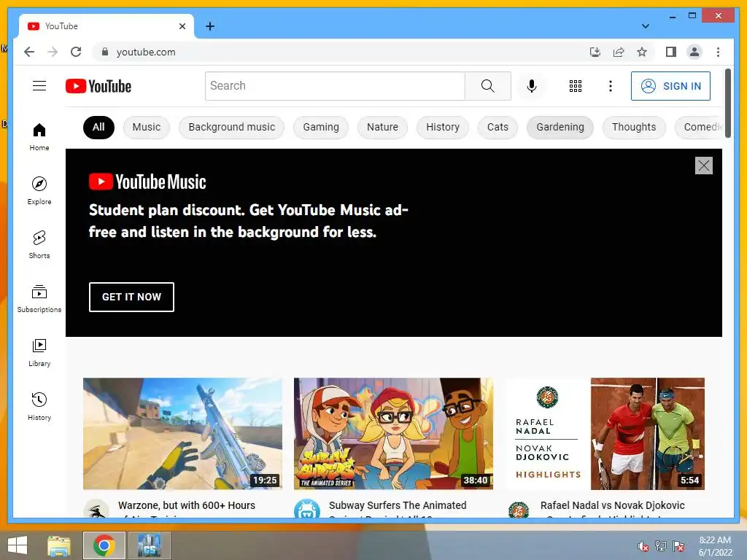Open the Action Center flag icon
This screenshot has height=560, width=747.
(x=678, y=546)
